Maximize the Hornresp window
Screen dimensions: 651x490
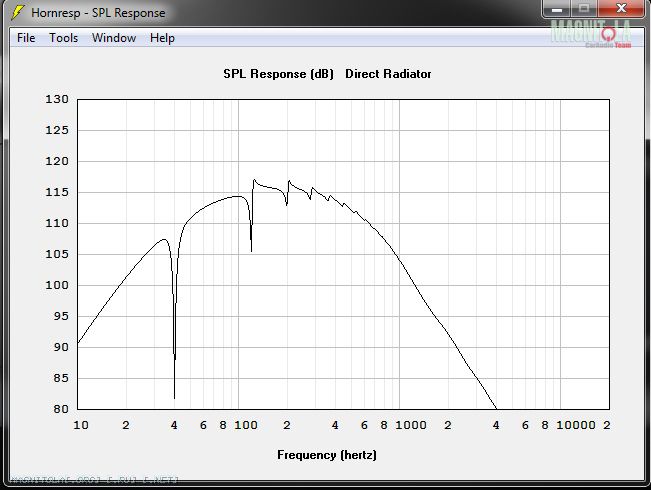coord(584,8)
